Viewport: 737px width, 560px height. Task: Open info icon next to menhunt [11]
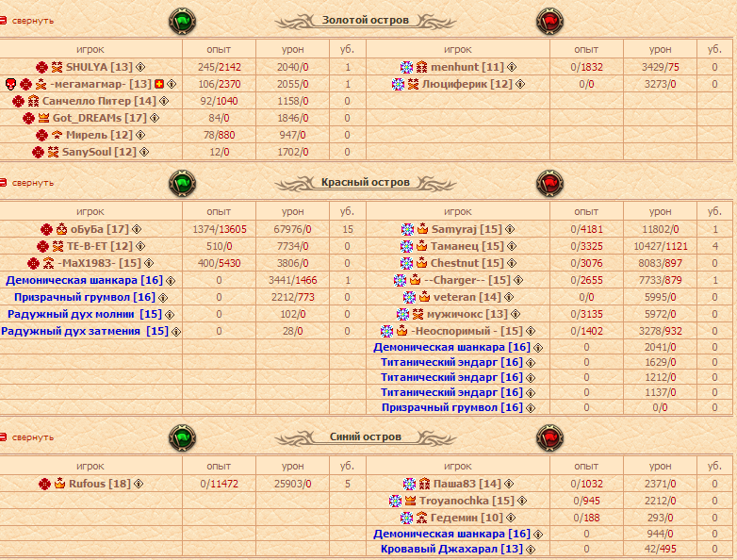click(x=512, y=67)
